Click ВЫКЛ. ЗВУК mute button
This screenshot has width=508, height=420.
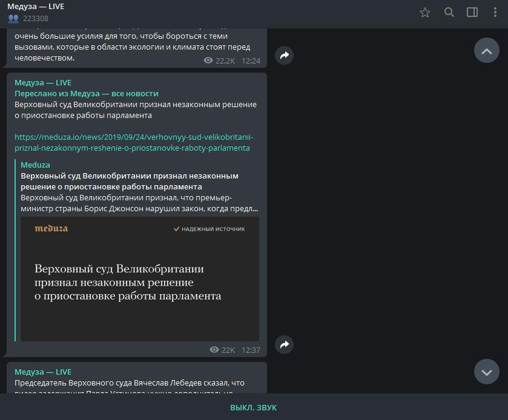(253, 407)
